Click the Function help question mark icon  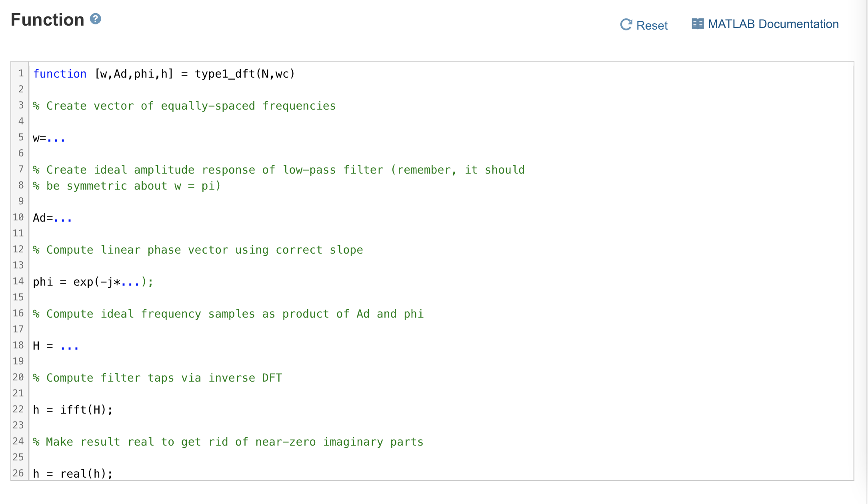click(x=95, y=19)
